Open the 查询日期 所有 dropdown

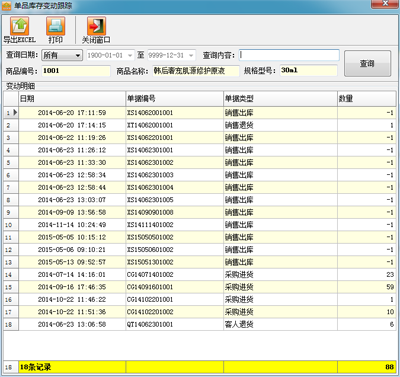(62, 55)
